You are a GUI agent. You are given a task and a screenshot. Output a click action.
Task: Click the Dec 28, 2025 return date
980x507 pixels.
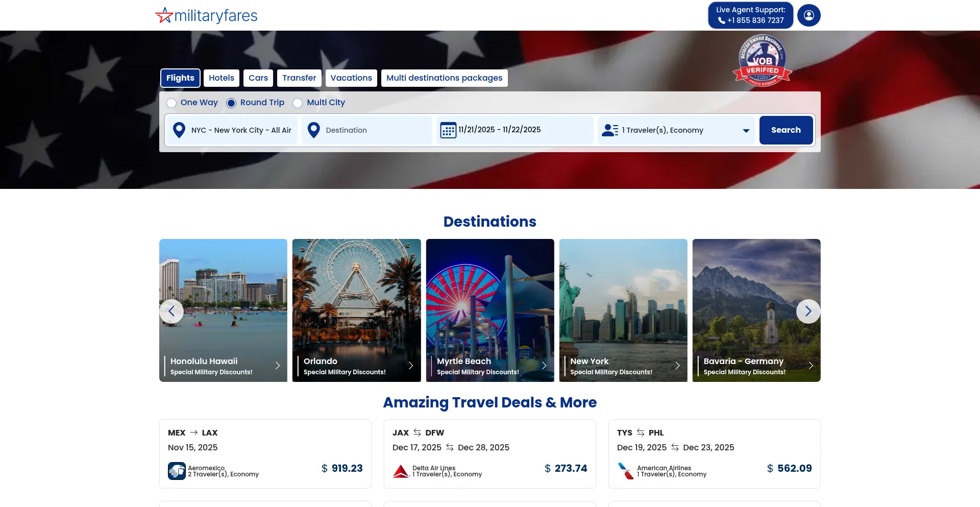(484, 447)
